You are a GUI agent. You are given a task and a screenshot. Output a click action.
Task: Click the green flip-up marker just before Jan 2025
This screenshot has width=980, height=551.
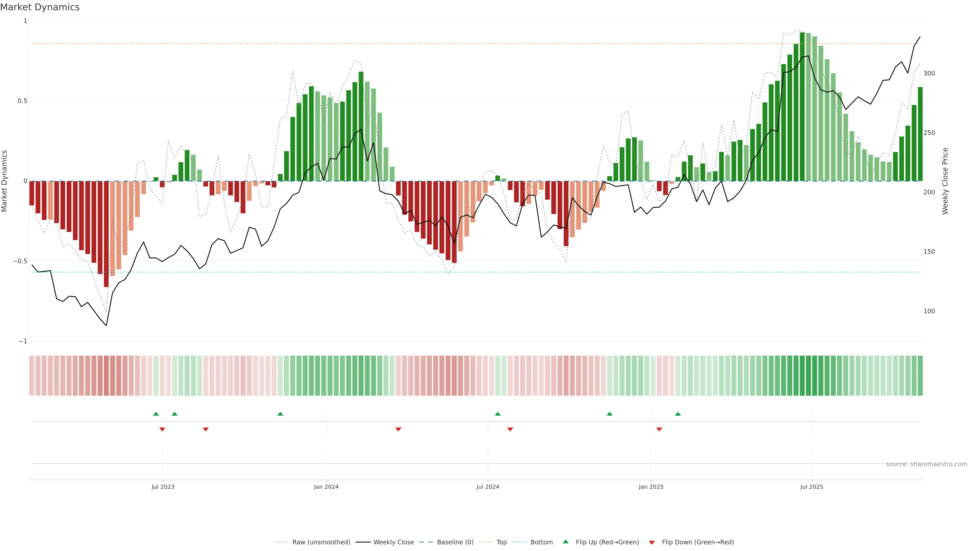(609, 414)
